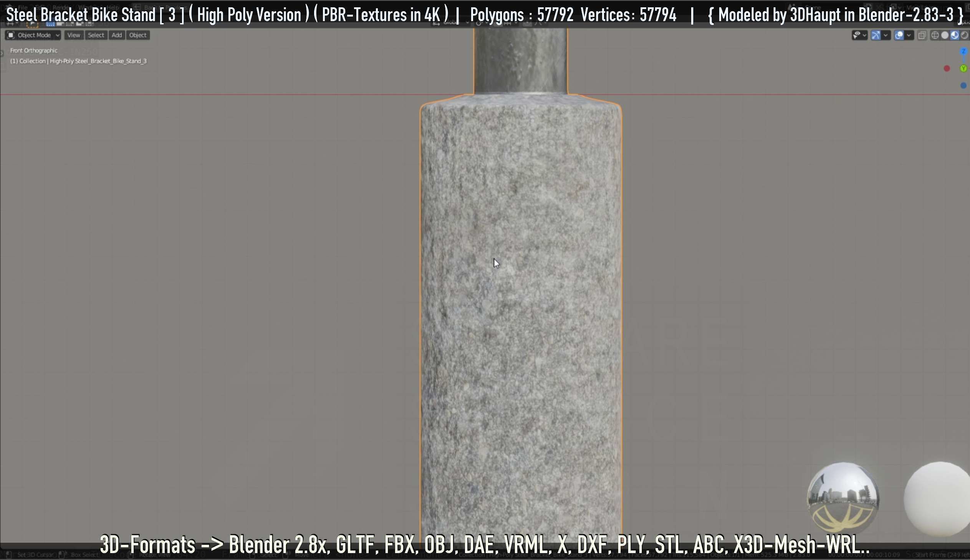Switch to rendered viewport shading
970x560 pixels.
pos(965,35)
